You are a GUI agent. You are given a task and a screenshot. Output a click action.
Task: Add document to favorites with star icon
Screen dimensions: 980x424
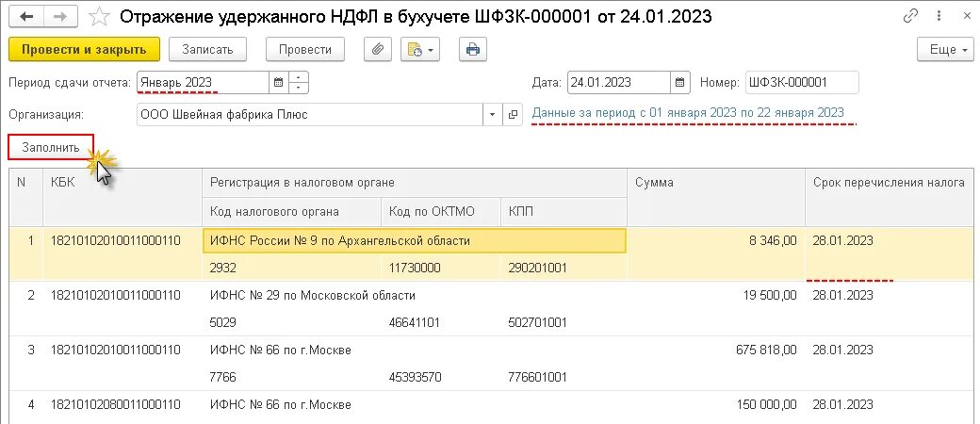(98, 17)
